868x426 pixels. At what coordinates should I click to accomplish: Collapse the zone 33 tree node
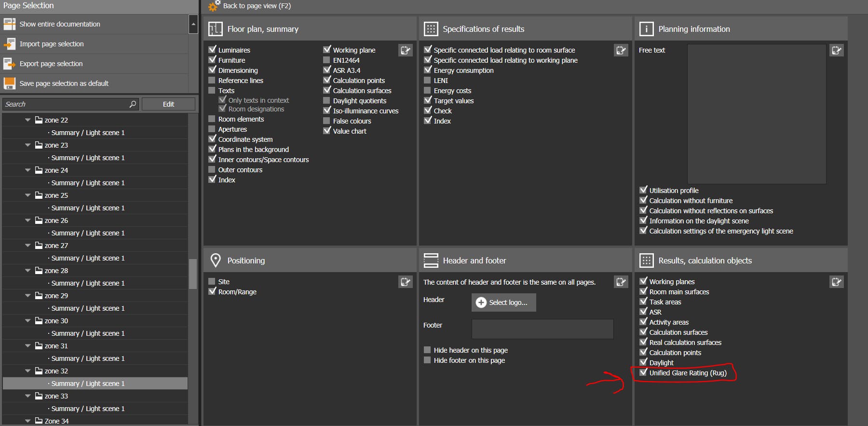(27, 396)
